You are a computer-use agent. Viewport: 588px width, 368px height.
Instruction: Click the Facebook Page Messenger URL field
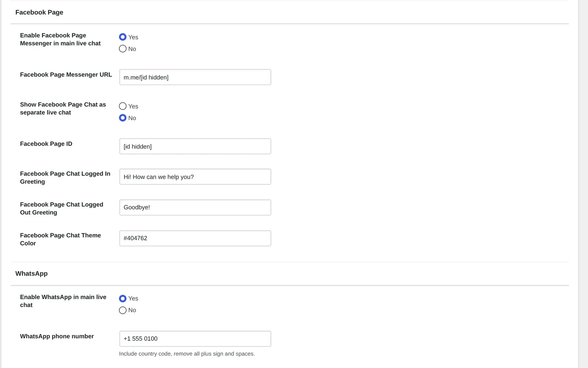(195, 77)
